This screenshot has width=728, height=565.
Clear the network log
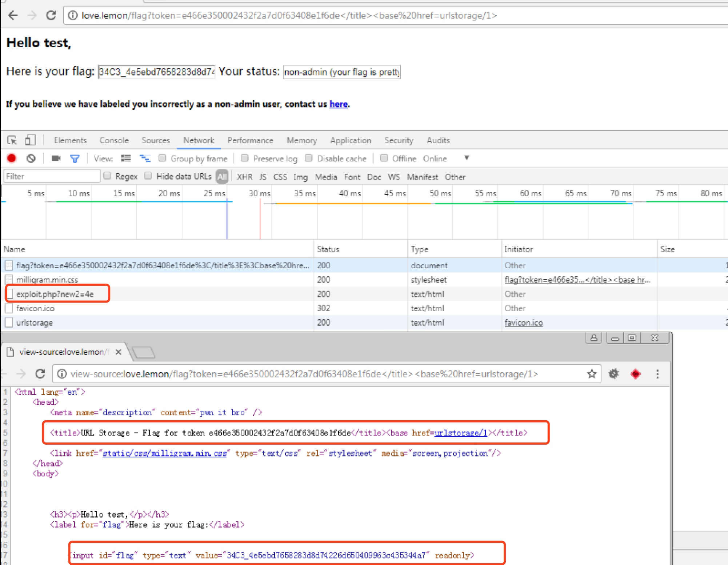(x=31, y=159)
